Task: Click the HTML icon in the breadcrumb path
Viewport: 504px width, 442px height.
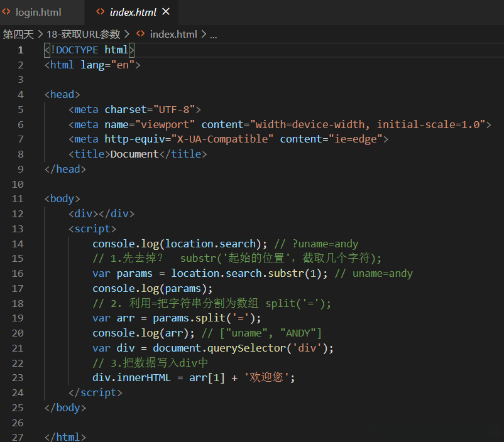Action: (x=140, y=34)
